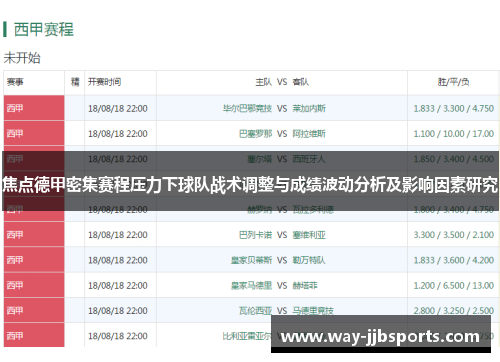
Task: Click odds 1.833 / 3.300 / 4.750
Action: 453,108
